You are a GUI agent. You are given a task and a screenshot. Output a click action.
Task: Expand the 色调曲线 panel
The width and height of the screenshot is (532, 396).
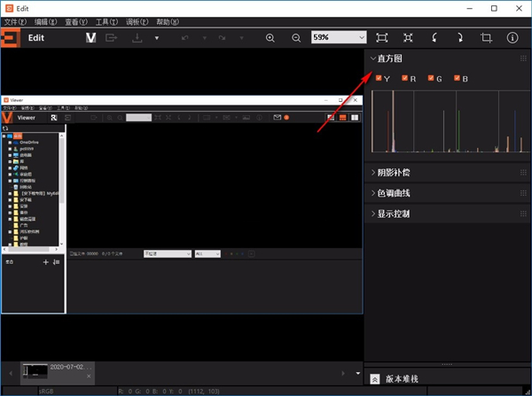tap(394, 193)
